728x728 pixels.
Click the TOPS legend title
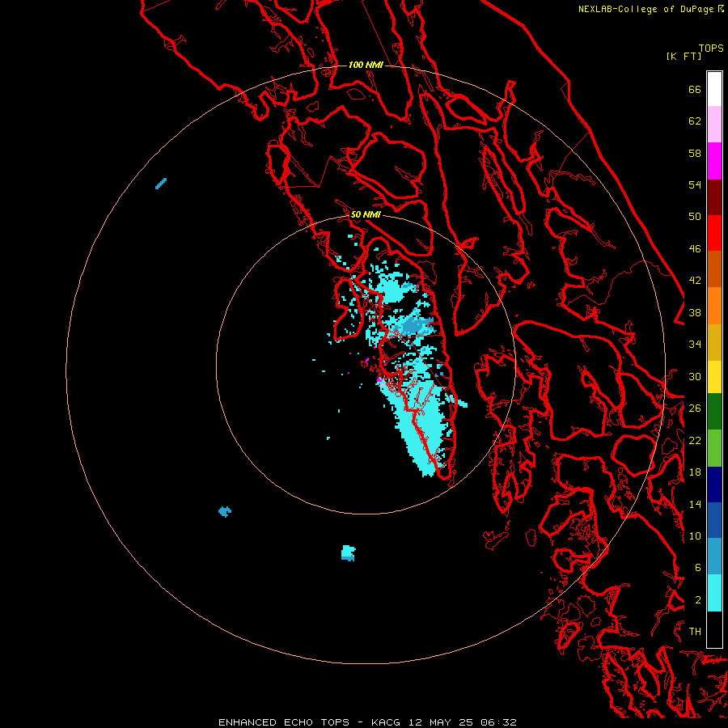coord(711,49)
